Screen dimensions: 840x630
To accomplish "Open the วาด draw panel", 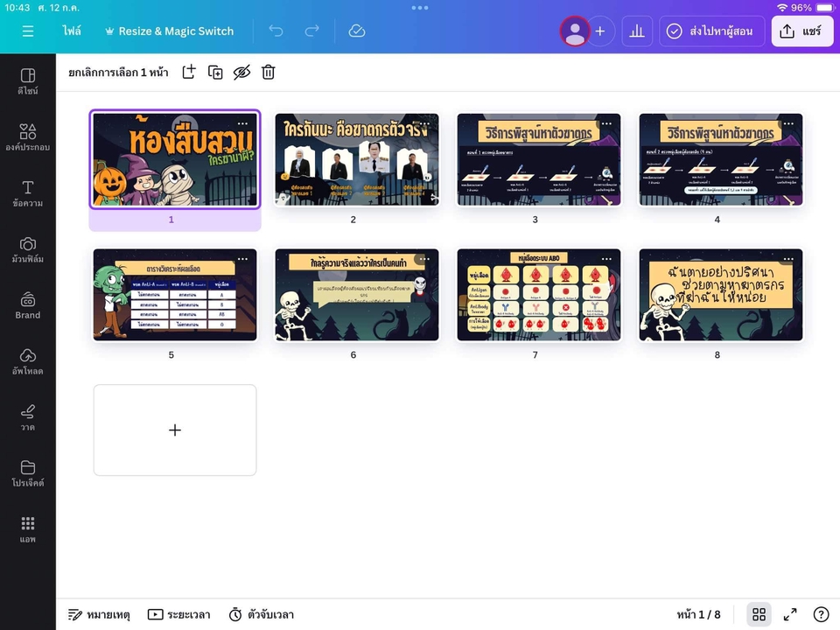I will pos(28,418).
